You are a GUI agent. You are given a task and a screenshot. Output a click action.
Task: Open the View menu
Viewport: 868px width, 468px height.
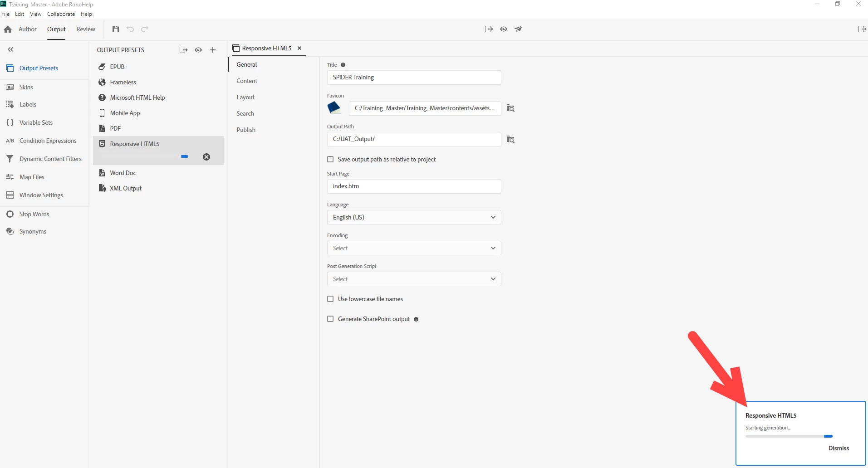point(35,14)
